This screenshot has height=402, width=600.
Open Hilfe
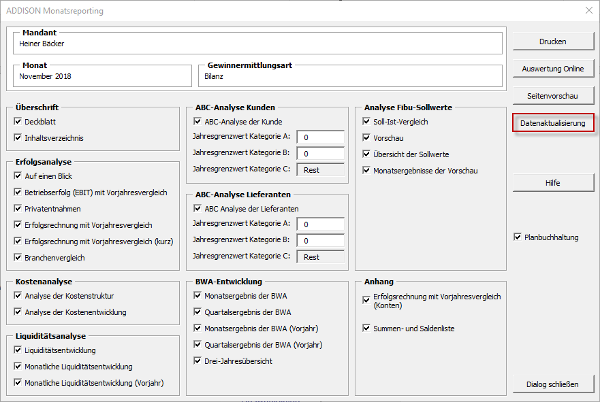553,183
